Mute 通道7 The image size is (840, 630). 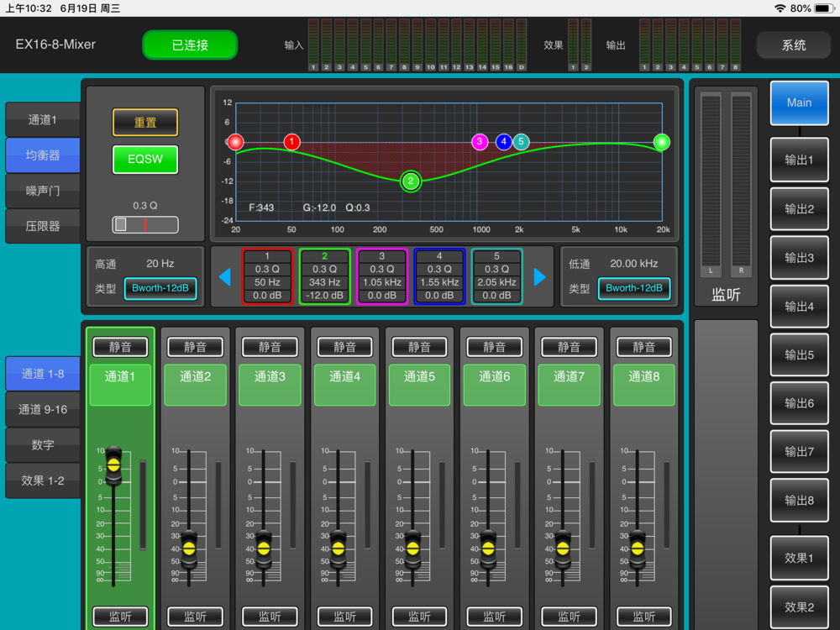click(569, 347)
